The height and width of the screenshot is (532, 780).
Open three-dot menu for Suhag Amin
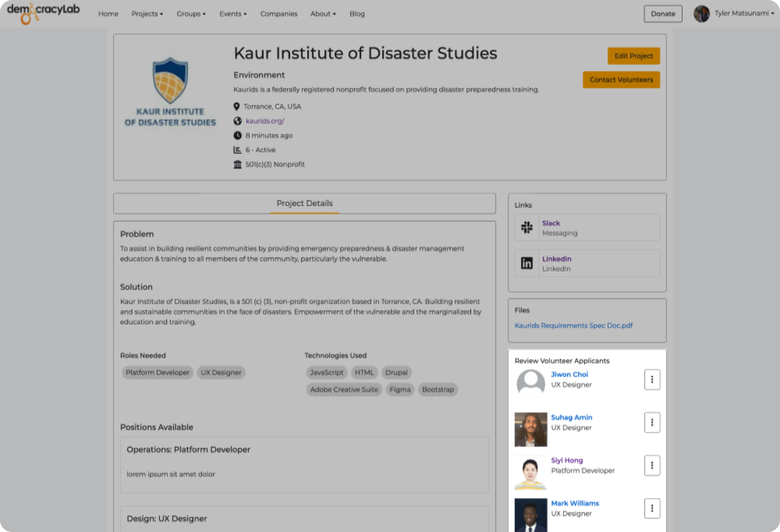point(652,422)
